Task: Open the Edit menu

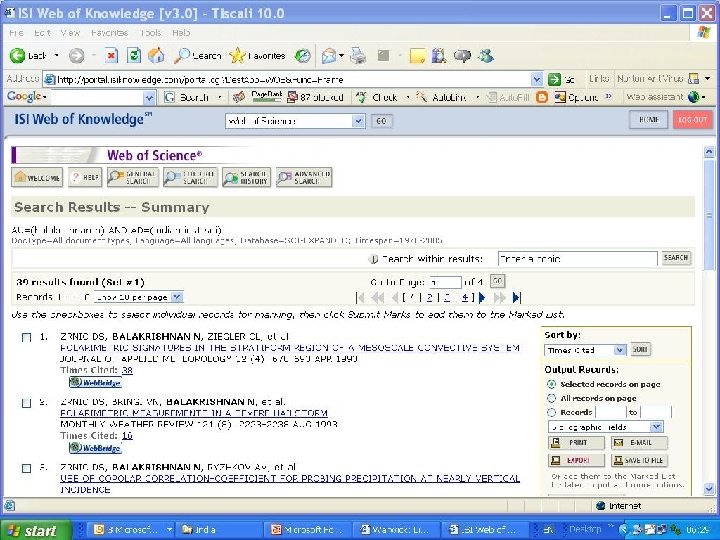Action: click(42, 33)
